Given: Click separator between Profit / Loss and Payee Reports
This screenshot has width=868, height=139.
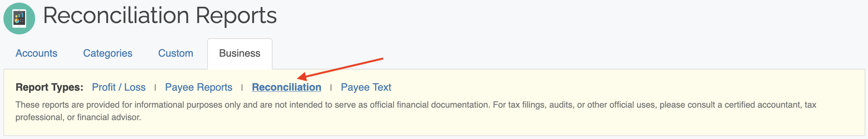Looking at the screenshot, I should [155, 88].
